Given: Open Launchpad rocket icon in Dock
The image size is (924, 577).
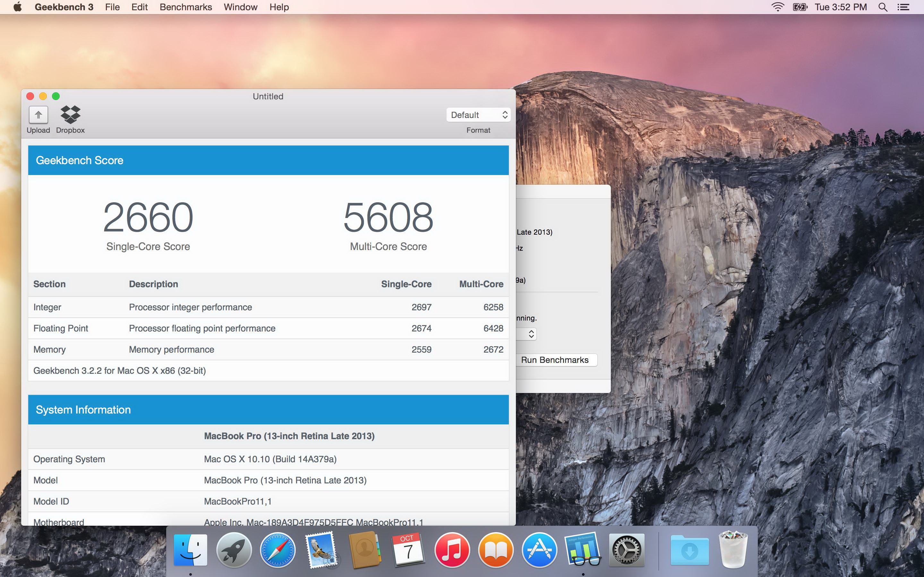Looking at the screenshot, I should pyautogui.click(x=234, y=550).
